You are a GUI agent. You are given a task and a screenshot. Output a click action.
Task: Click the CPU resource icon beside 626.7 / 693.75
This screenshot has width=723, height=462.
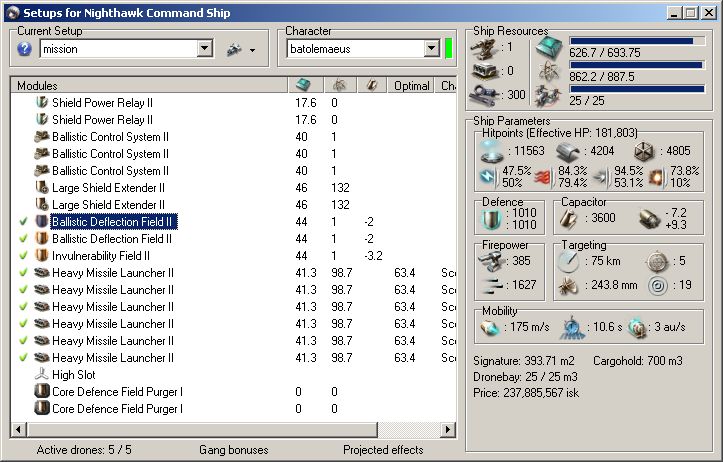(549, 48)
